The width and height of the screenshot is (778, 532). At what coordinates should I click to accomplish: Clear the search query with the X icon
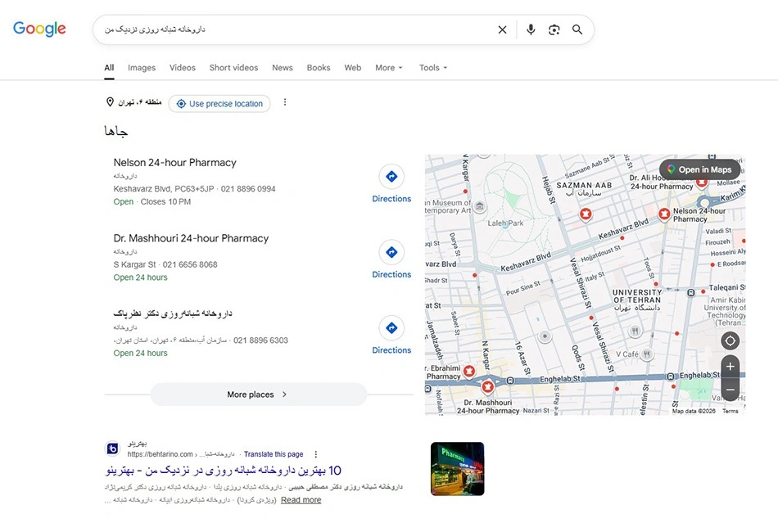point(502,29)
